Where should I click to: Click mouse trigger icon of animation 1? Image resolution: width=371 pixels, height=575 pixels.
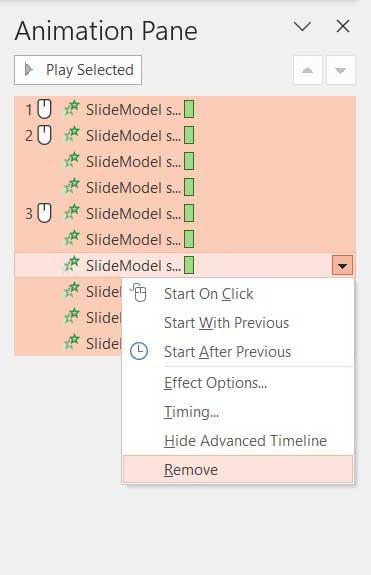click(44, 109)
